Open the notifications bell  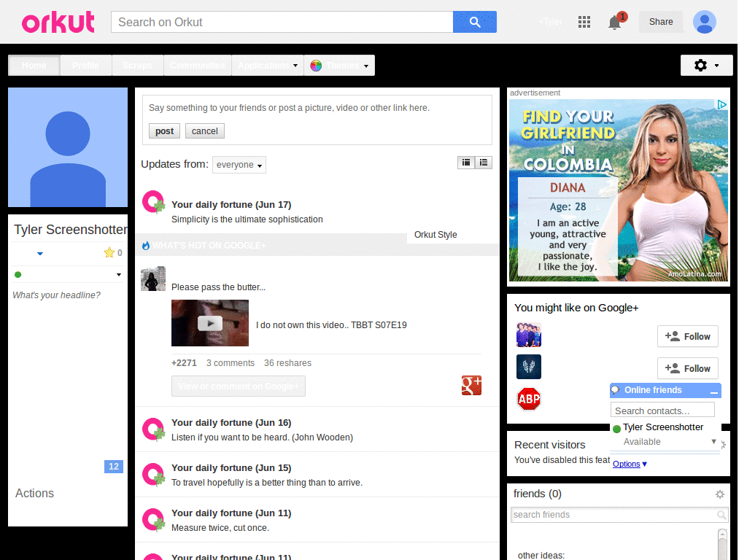coord(615,22)
